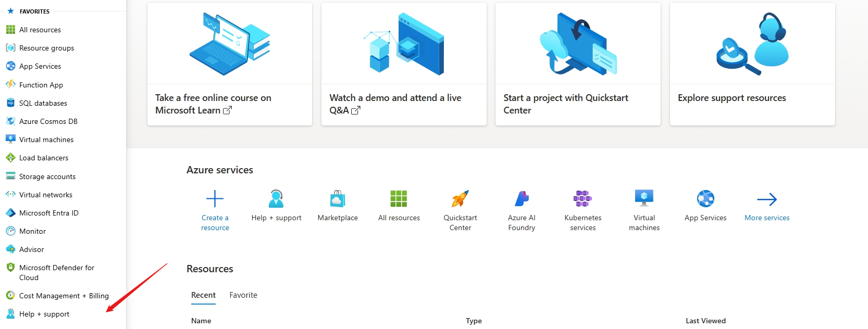868x329 pixels.
Task: Click the Azure AI Foundry label text
Action: pyautogui.click(x=522, y=223)
